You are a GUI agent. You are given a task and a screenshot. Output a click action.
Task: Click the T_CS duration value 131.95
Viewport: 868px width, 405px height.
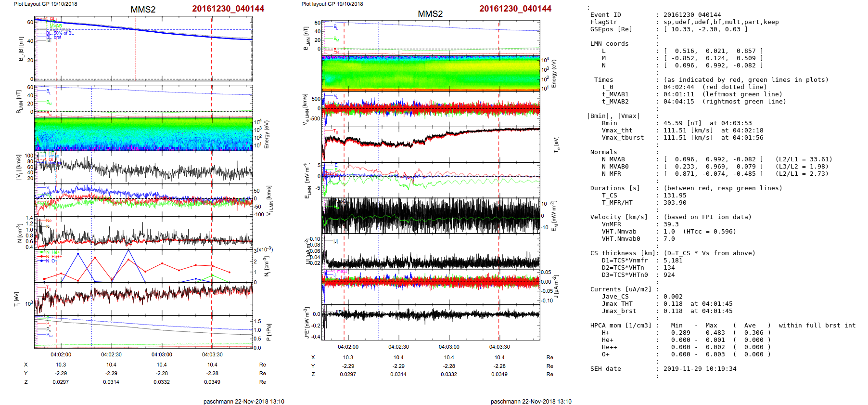point(675,196)
